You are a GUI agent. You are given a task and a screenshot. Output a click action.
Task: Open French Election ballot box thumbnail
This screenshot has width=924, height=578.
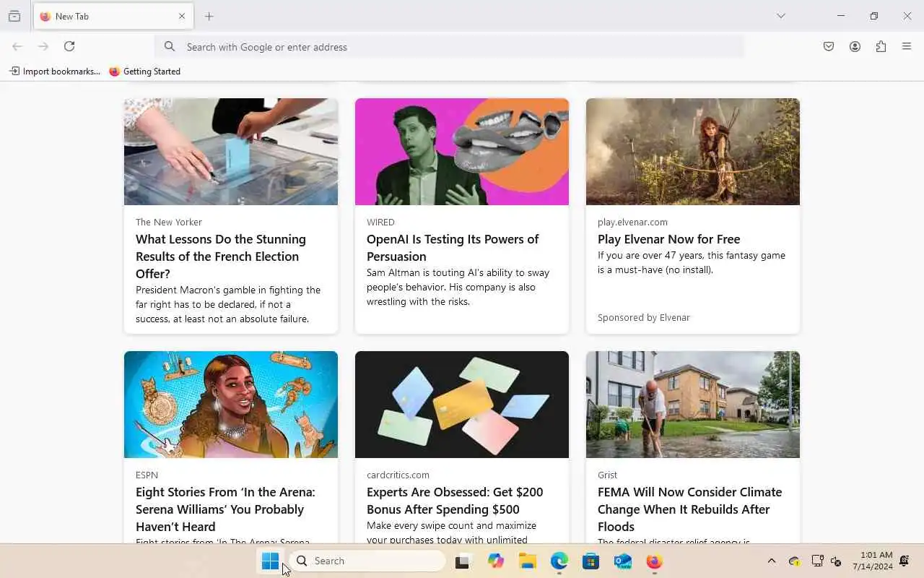[x=231, y=152]
